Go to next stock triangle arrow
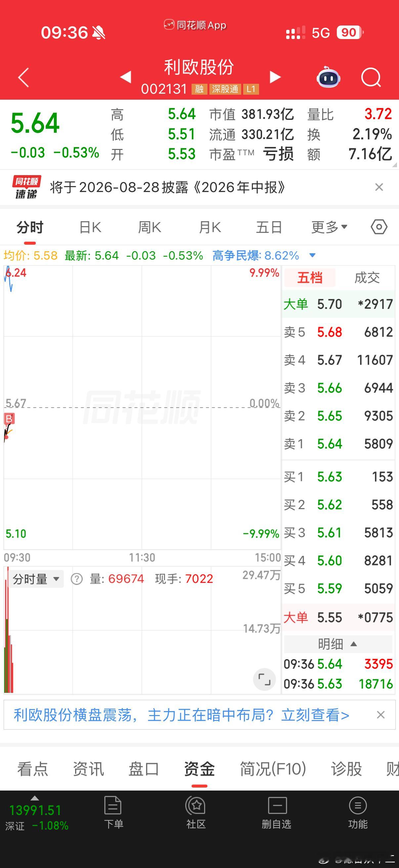The image size is (399, 868). click(x=275, y=77)
